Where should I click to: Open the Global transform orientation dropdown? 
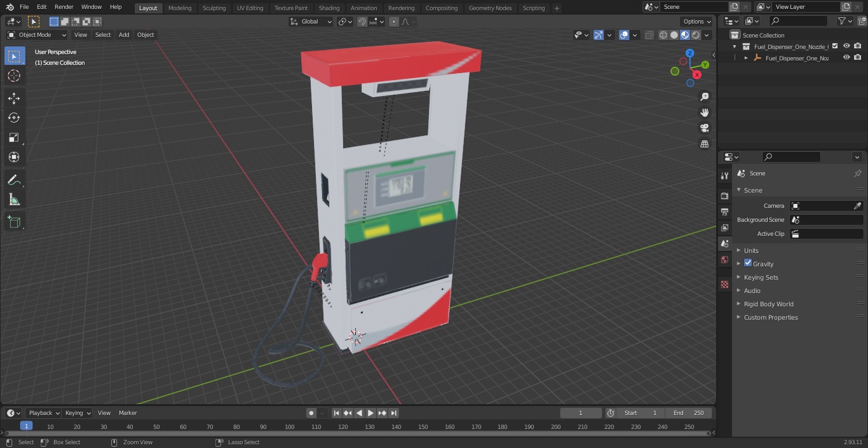(x=311, y=22)
